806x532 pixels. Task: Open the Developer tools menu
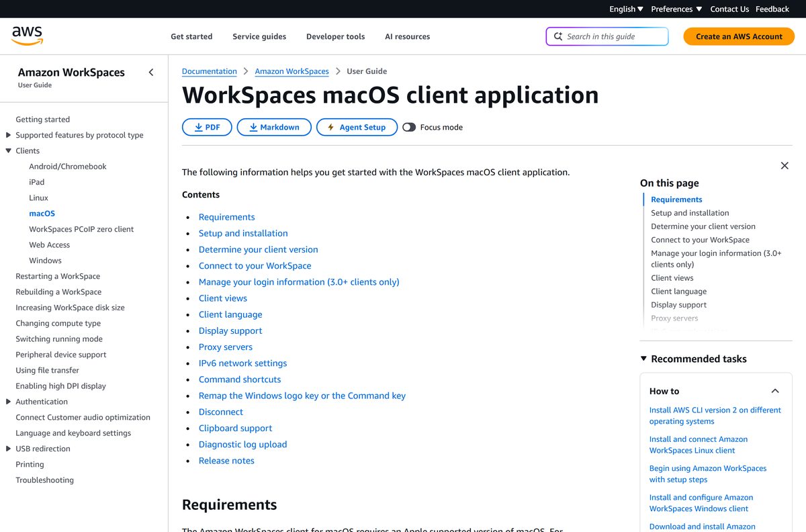[335, 36]
